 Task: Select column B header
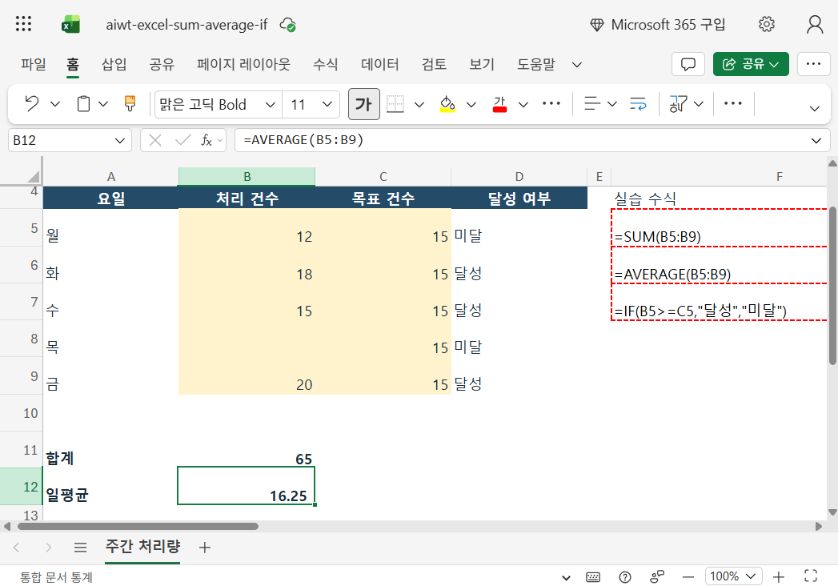coord(246,176)
